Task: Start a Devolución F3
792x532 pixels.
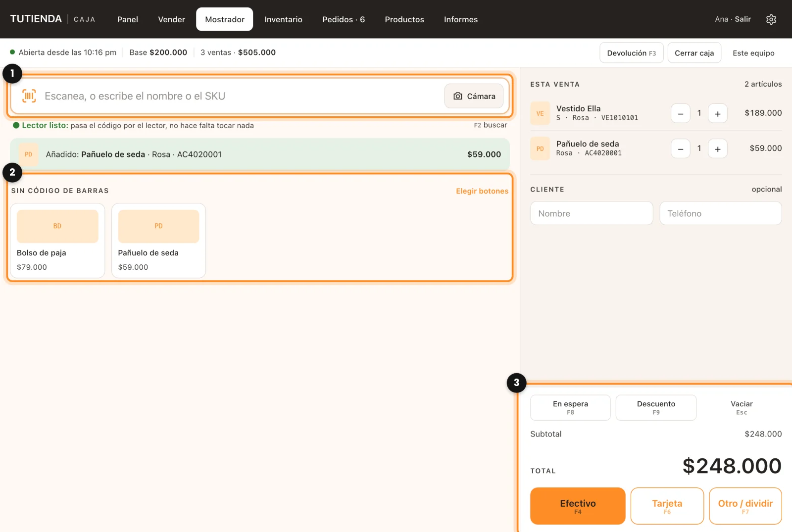Action: (632, 53)
